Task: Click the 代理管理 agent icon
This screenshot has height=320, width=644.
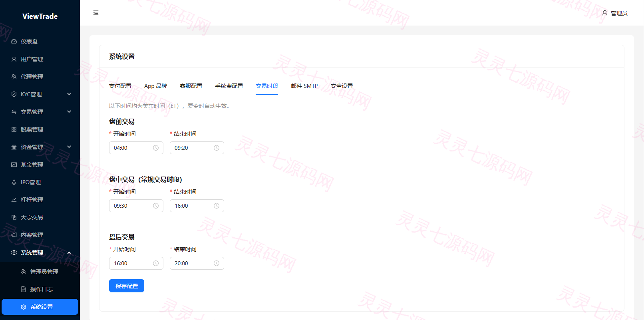Action: (x=14, y=77)
